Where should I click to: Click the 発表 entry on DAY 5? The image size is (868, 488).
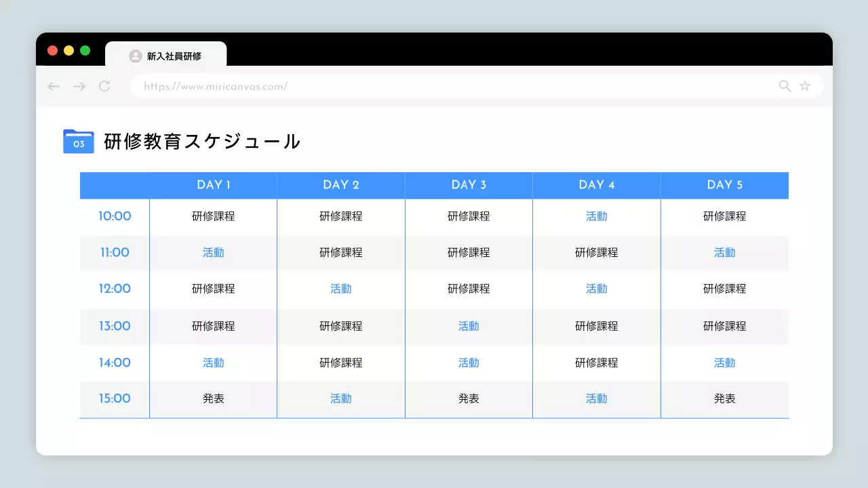pos(724,399)
